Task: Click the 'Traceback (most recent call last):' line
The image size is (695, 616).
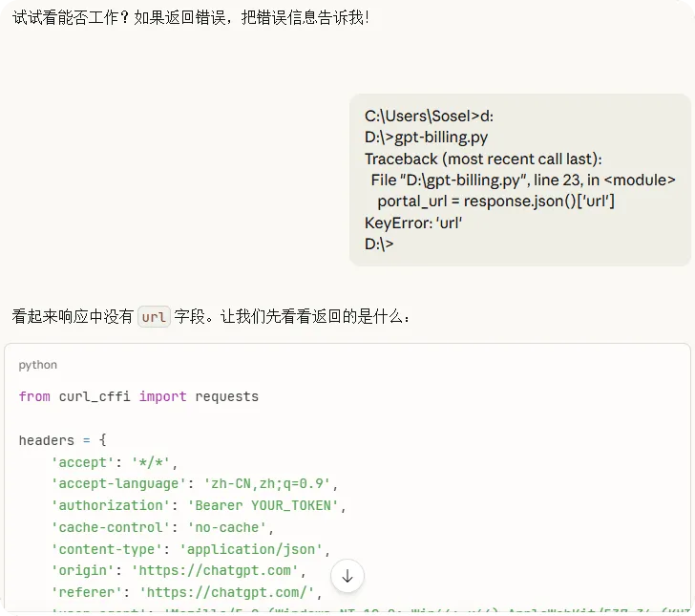Action: pyautogui.click(x=483, y=159)
